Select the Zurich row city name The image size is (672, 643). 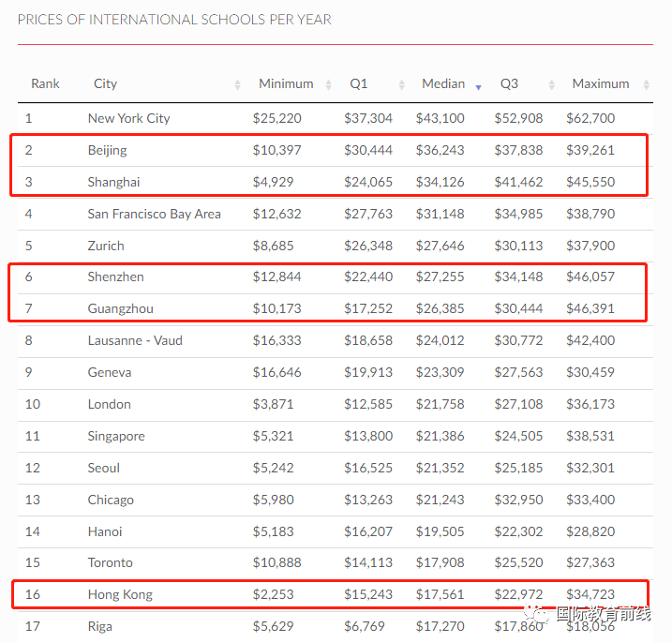coord(106,246)
